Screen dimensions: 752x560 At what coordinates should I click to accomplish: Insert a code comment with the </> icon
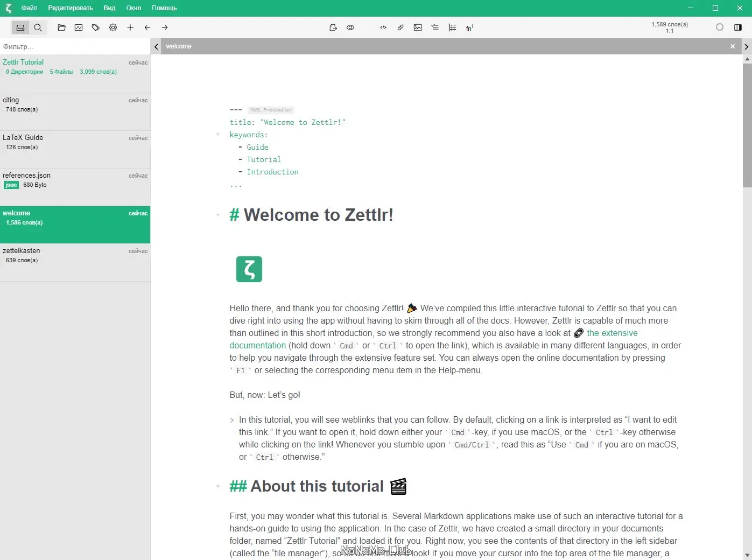tap(383, 27)
